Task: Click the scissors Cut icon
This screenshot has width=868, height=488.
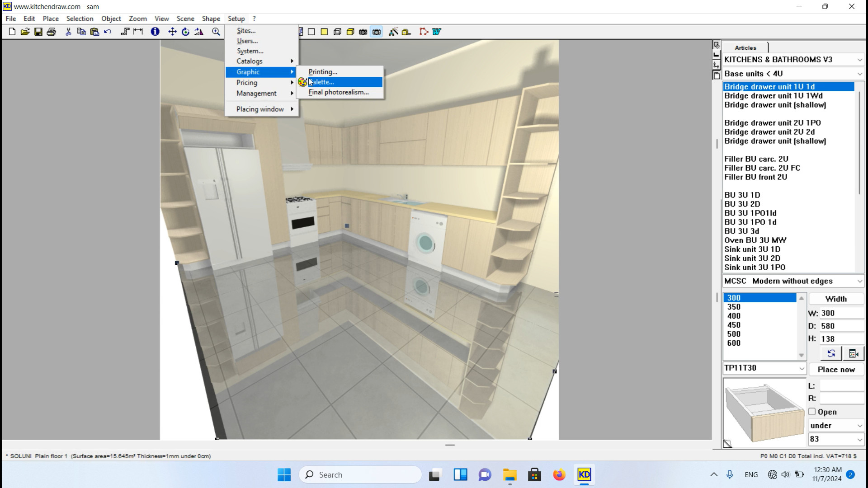Action: [68, 32]
